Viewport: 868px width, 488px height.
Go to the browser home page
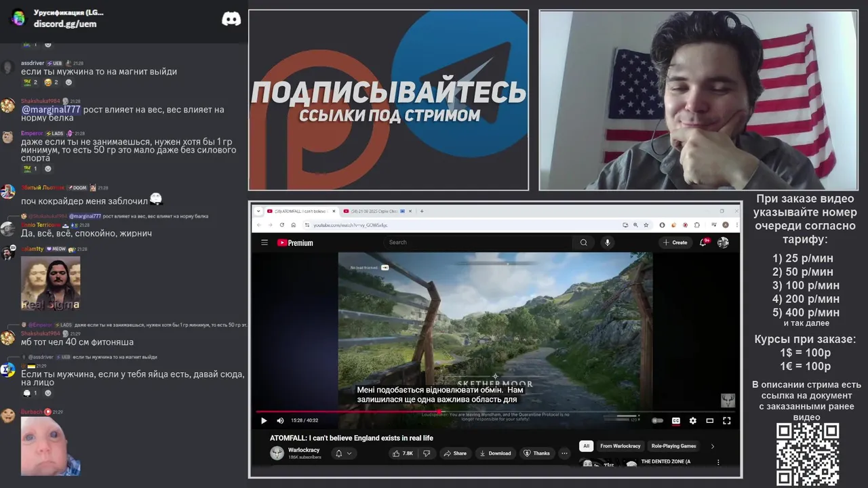pos(293,225)
